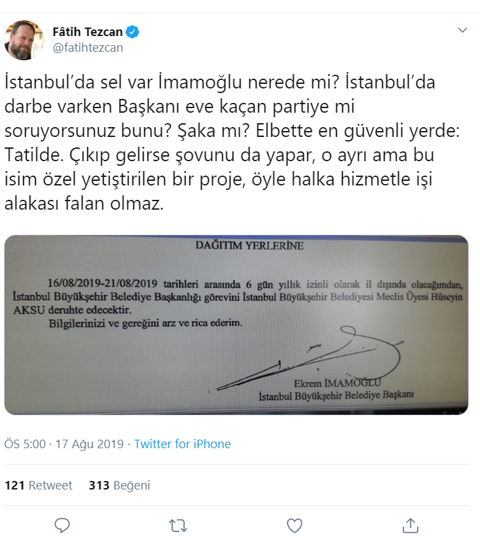Retweet using the arrows icon
This screenshot has height=536, width=480.
click(x=178, y=526)
